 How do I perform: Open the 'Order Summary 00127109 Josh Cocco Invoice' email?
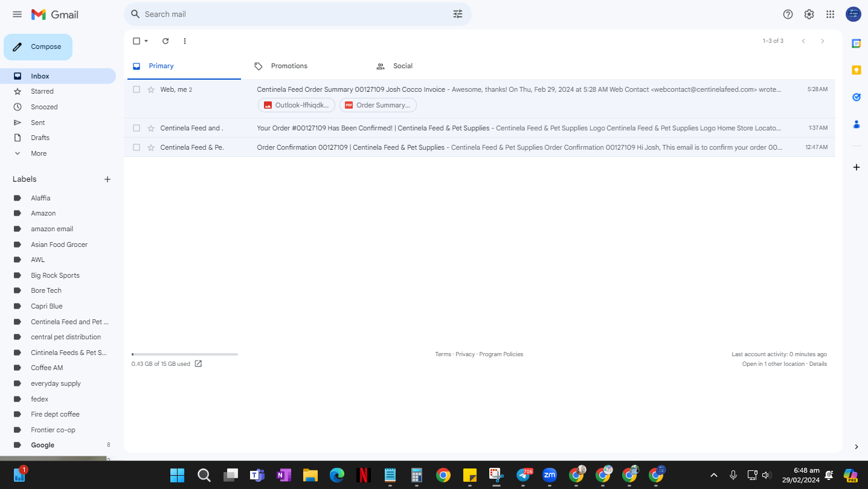click(x=480, y=98)
